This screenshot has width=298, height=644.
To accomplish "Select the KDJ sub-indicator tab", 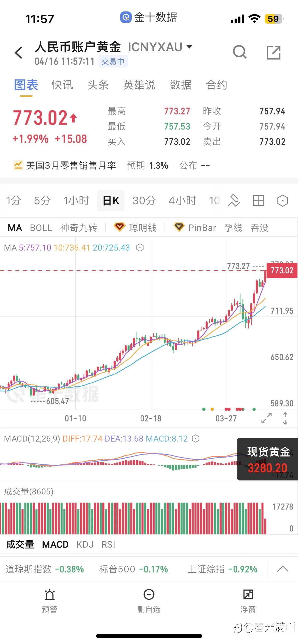I will [x=85, y=545].
